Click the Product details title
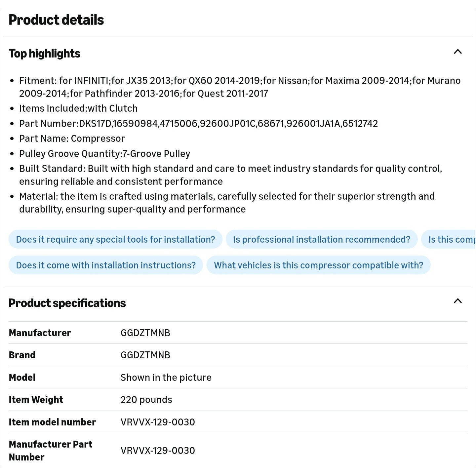 56,20
